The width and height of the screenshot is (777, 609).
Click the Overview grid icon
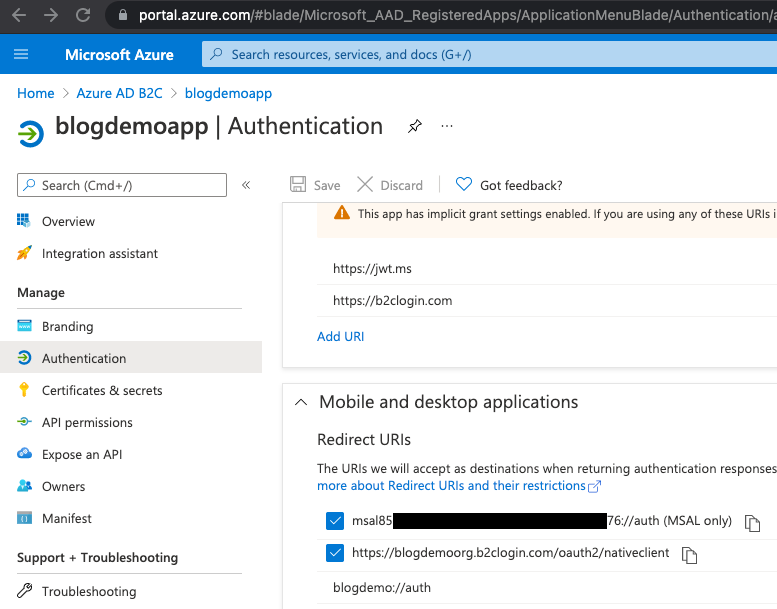24,221
